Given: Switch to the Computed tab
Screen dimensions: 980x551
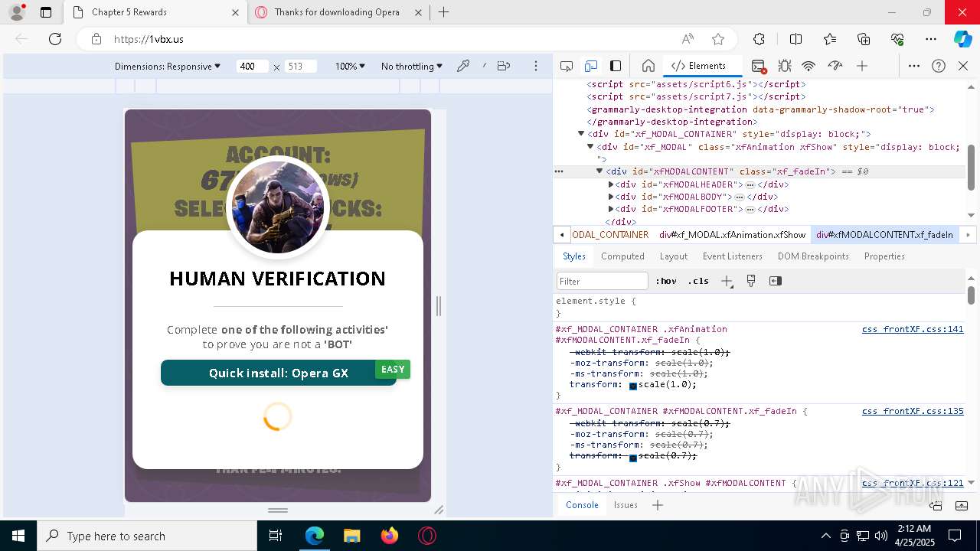Looking at the screenshot, I should (x=622, y=256).
